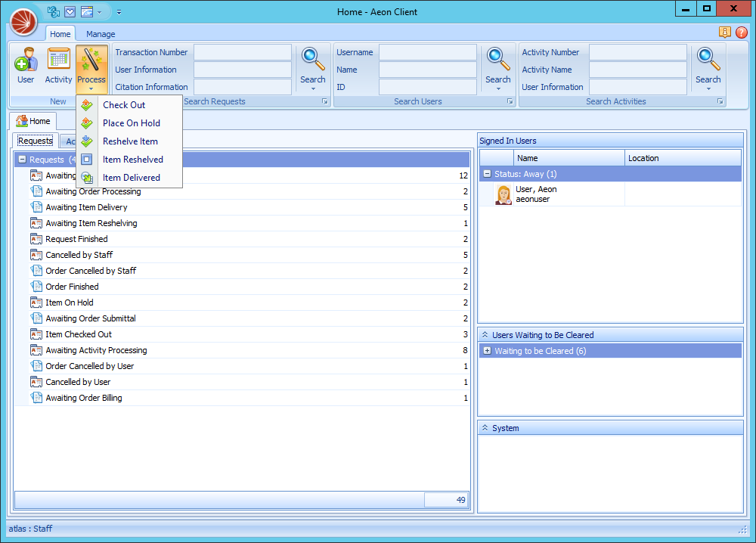Viewport: 756px width, 543px height.
Task: Select Item Delivered in the Process menu
Action: [131, 177]
